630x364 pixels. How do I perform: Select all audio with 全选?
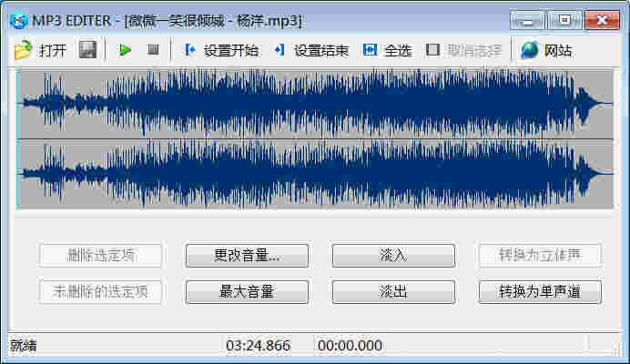(x=387, y=51)
